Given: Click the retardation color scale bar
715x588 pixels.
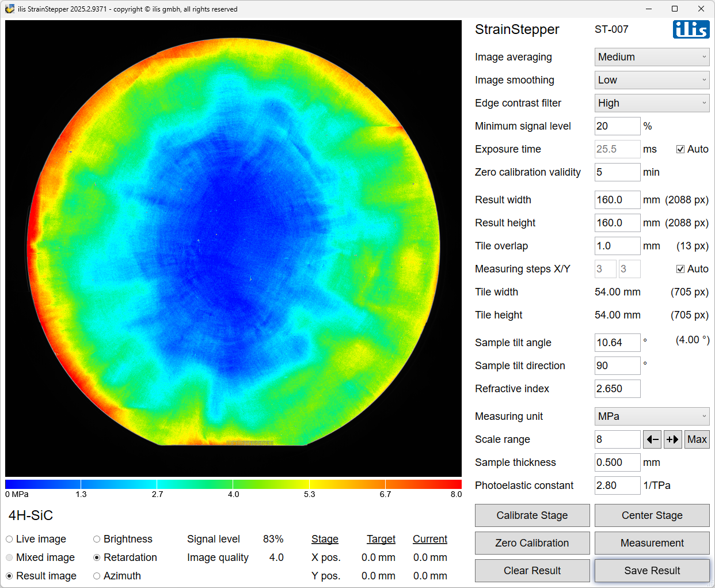Looking at the screenshot, I should (x=233, y=484).
